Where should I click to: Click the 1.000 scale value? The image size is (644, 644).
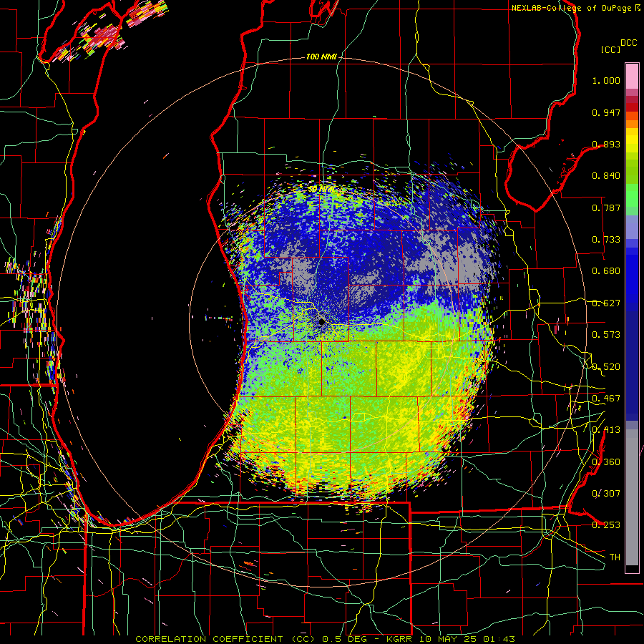tap(606, 80)
